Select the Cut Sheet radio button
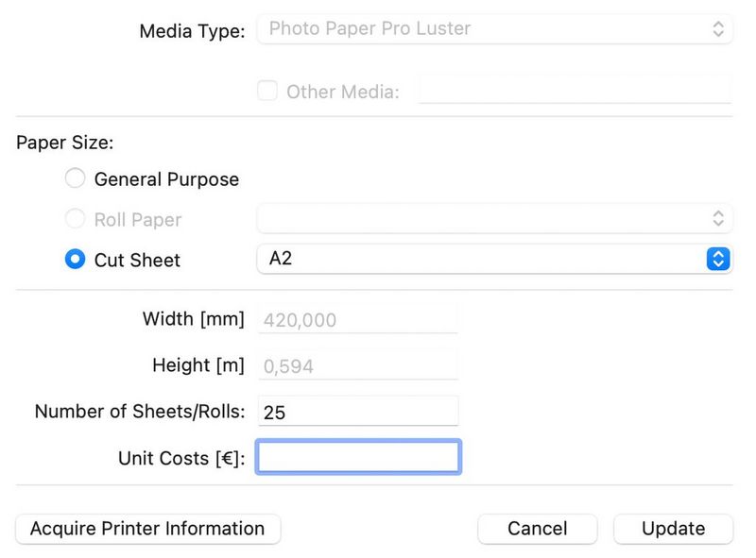The image size is (756, 558). [x=76, y=260]
